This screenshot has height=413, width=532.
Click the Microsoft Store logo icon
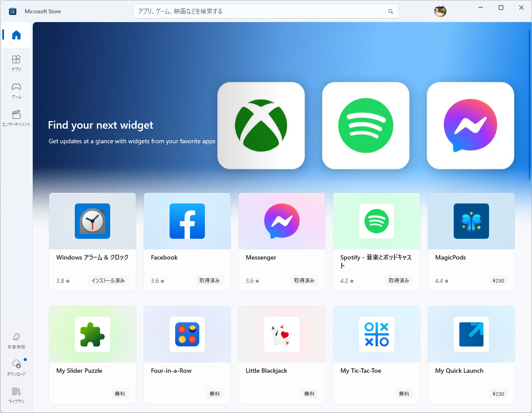tap(12, 11)
